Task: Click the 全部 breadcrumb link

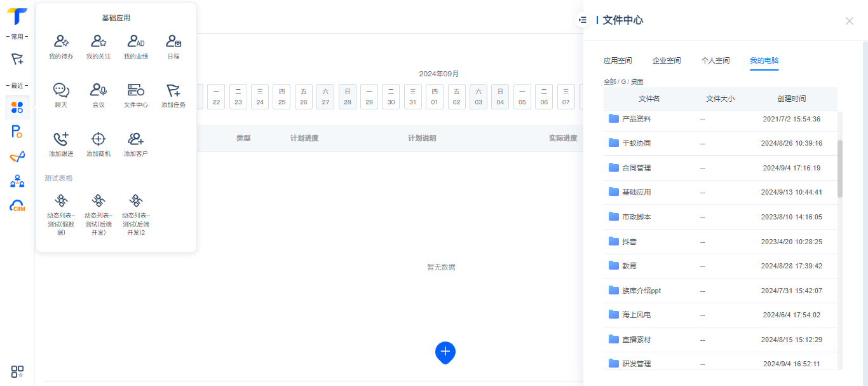Action: click(609, 82)
